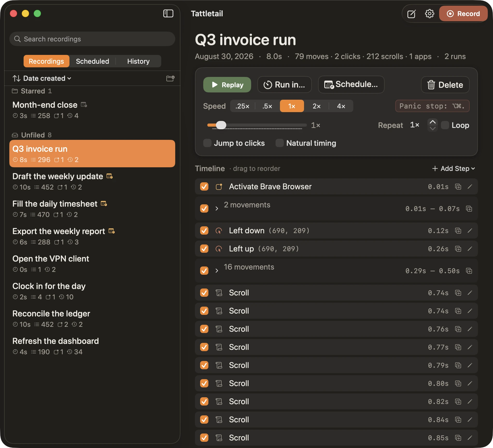Duplicate the Scroll step at 0.82s
The width and height of the screenshot is (493, 448).
point(458,402)
